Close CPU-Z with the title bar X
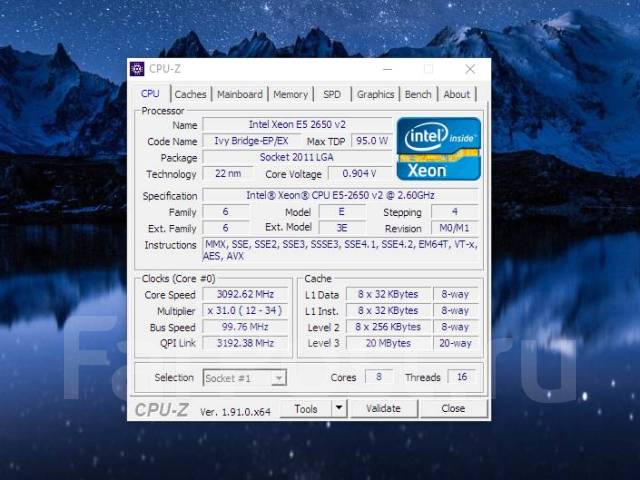This screenshot has height=480, width=640. pos(470,69)
